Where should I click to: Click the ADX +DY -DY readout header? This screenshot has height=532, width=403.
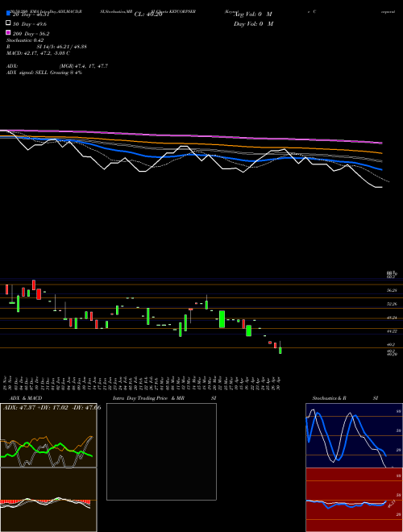point(52,408)
